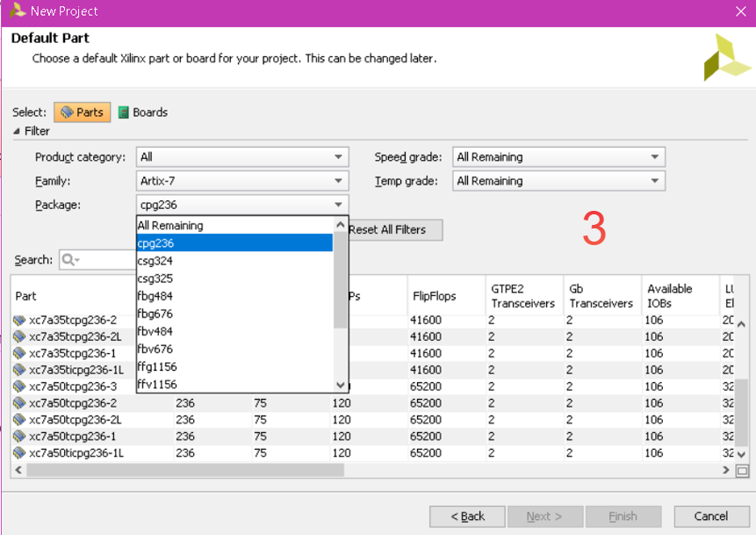Image resolution: width=756 pixels, height=535 pixels.
Task: Click FlipFlops value 41600 of xc7a35tcpg236-2
Action: point(426,321)
